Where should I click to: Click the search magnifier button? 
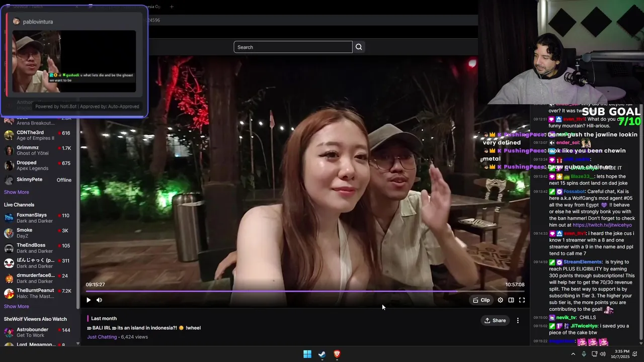tap(359, 47)
